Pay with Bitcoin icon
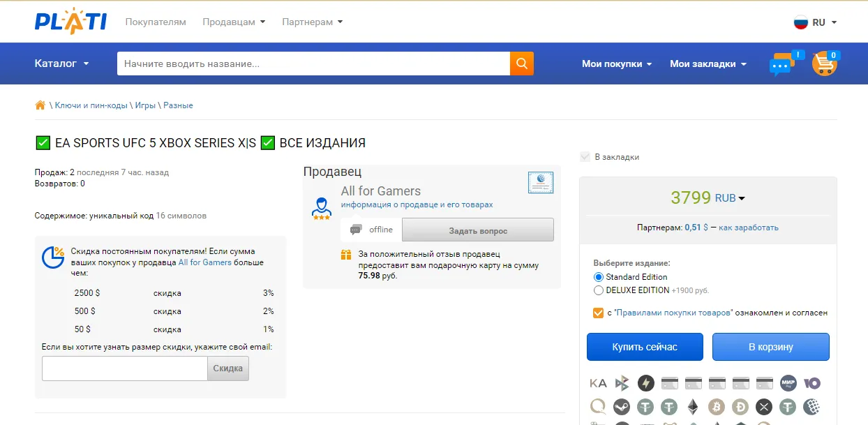This screenshot has width=868, height=425. pos(717,406)
